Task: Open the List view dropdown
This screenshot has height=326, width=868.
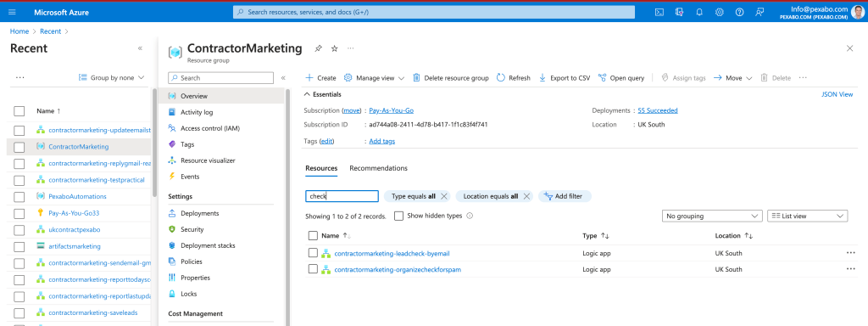Action: point(807,216)
